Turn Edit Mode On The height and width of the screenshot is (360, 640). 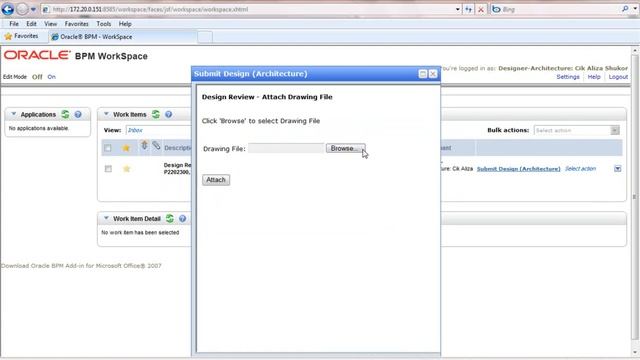click(x=51, y=77)
